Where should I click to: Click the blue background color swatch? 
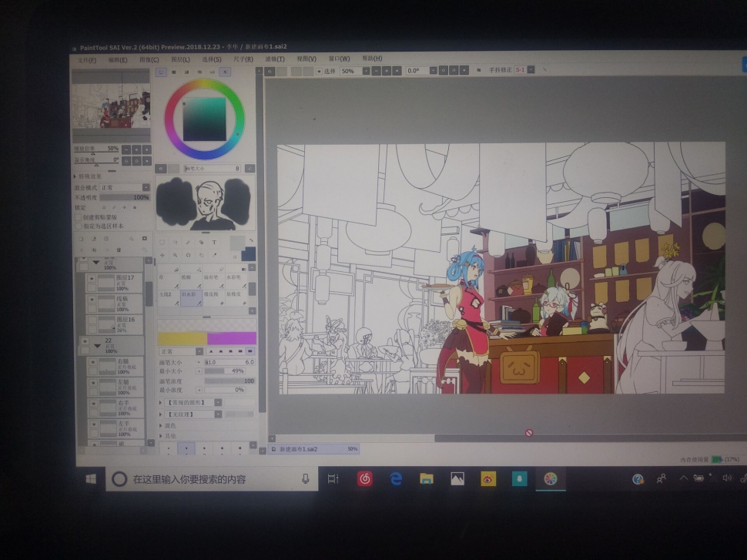point(250,254)
